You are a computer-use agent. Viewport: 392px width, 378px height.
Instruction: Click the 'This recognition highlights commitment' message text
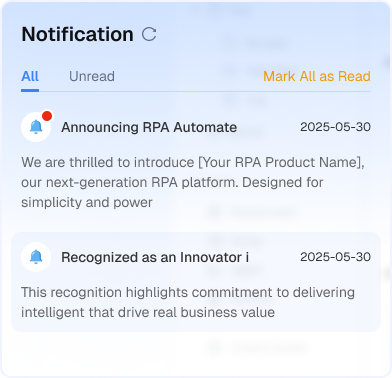click(x=188, y=302)
